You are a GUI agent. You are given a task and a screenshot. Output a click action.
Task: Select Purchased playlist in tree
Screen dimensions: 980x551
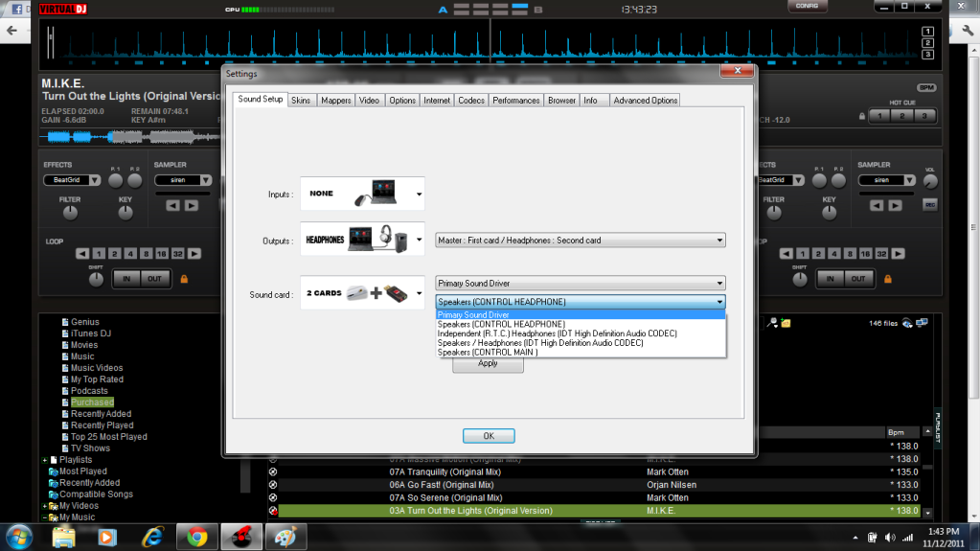[92, 402]
